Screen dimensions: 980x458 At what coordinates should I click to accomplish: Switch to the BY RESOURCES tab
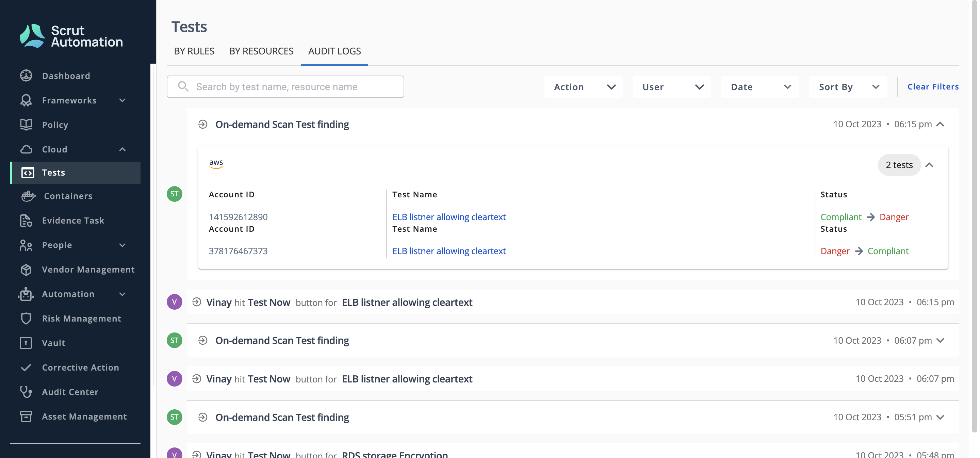click(261, 51)
